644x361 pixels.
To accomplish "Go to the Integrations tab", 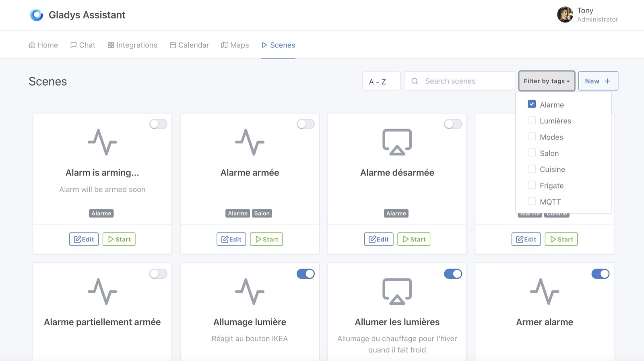I will click(x=132, y=45).
